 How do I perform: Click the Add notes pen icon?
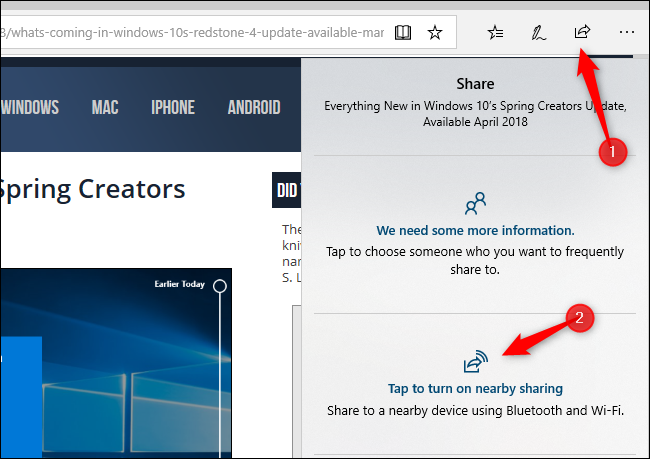538,32
